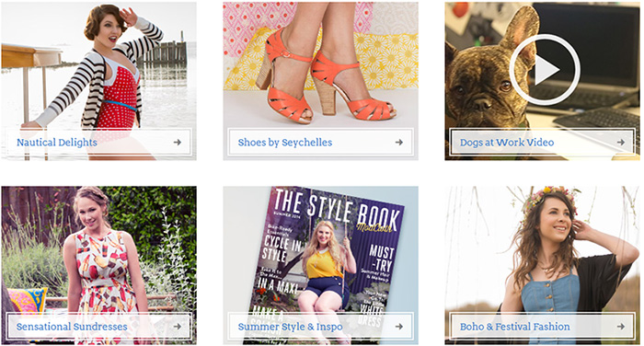Click the arrow icon beside Dogs at Work Video

coord(621,143)
